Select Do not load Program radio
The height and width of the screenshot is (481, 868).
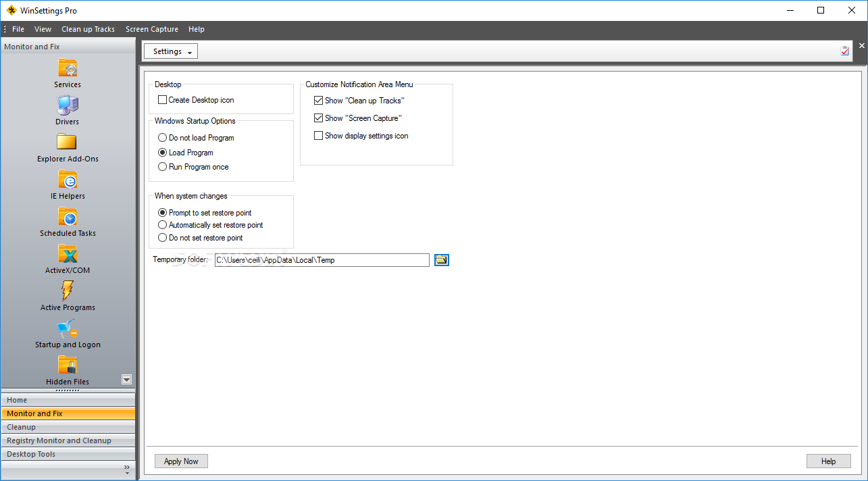pos(162,138)
